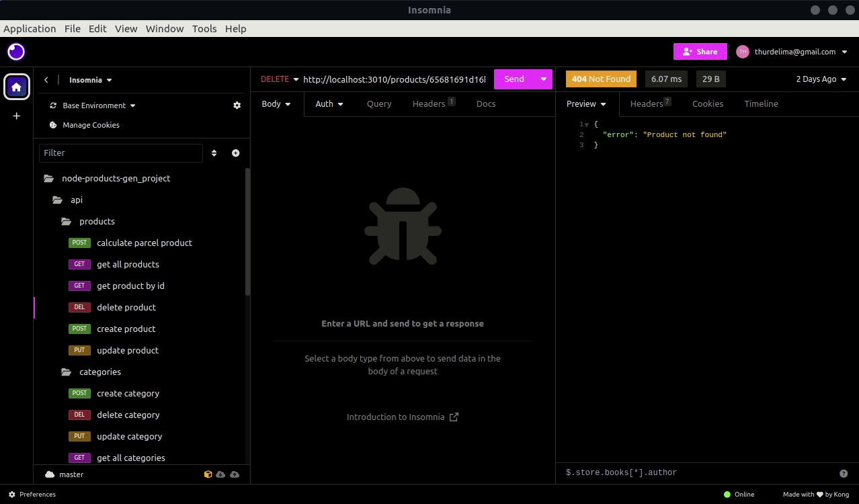Click the orange cube sync icon
The width and height of the screenshot is (859, 504).
click(208, 474)
